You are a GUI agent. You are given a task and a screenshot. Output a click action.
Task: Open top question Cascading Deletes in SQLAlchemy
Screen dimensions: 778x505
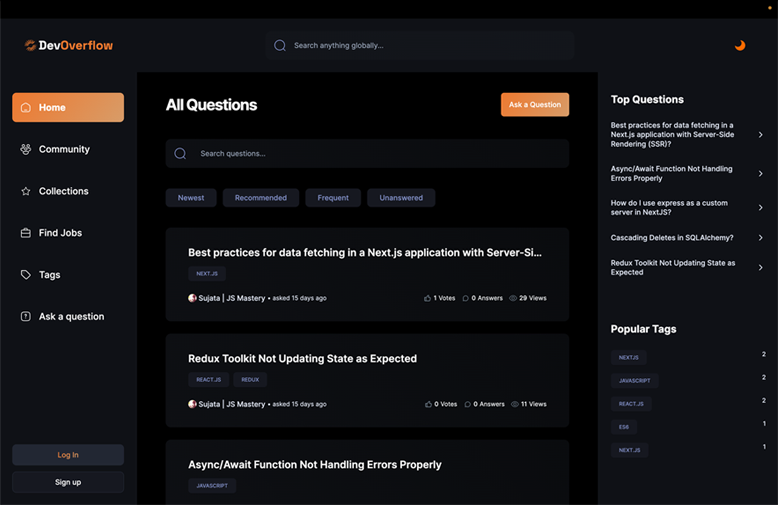[672, 238]
